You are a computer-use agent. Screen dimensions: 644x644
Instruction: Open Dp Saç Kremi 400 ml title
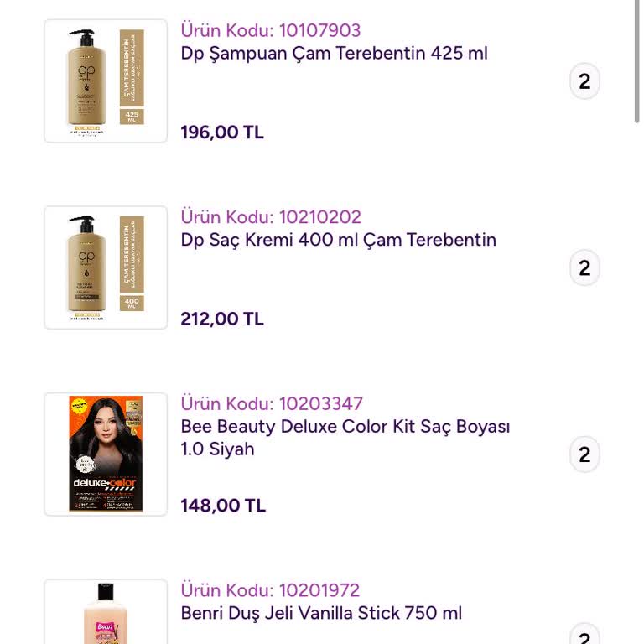click(338, 240)
